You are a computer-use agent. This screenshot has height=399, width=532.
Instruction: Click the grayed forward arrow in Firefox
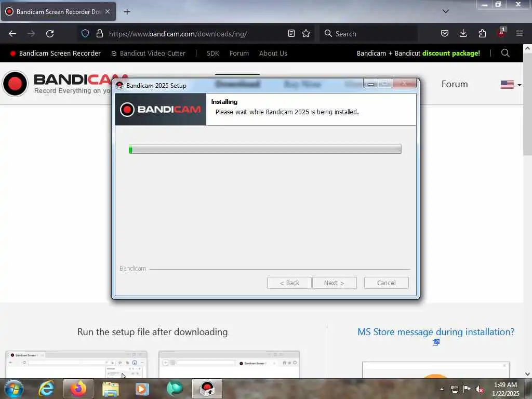31,34
